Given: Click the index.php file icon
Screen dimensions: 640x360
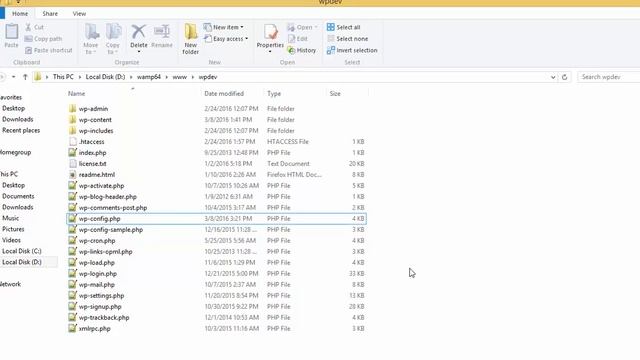Looking at the screenshot, I should (x=72, y=153).
